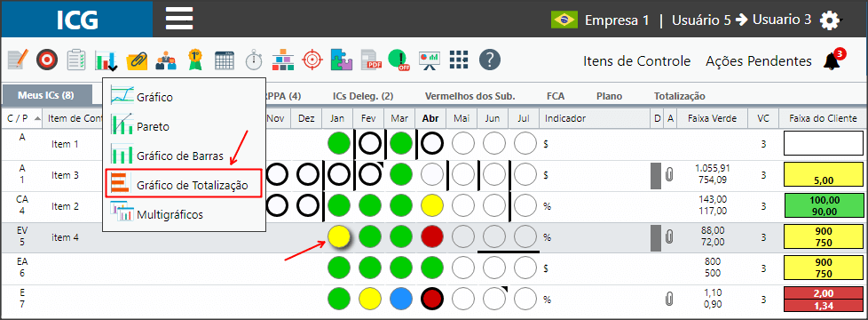The height and width of the screenshot is (320, 868).
Task: Click the folder with paperclip attachments icon
Action: [x=137, y=60]
